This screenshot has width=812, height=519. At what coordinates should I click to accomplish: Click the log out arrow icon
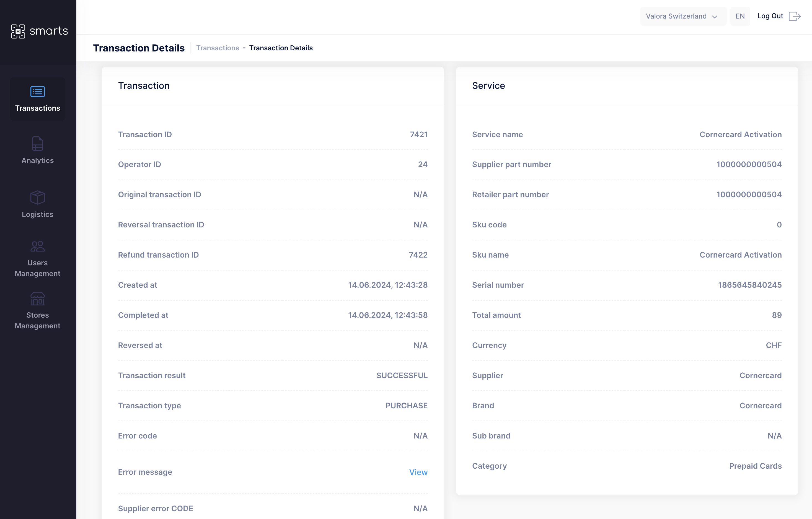[795, 16]
